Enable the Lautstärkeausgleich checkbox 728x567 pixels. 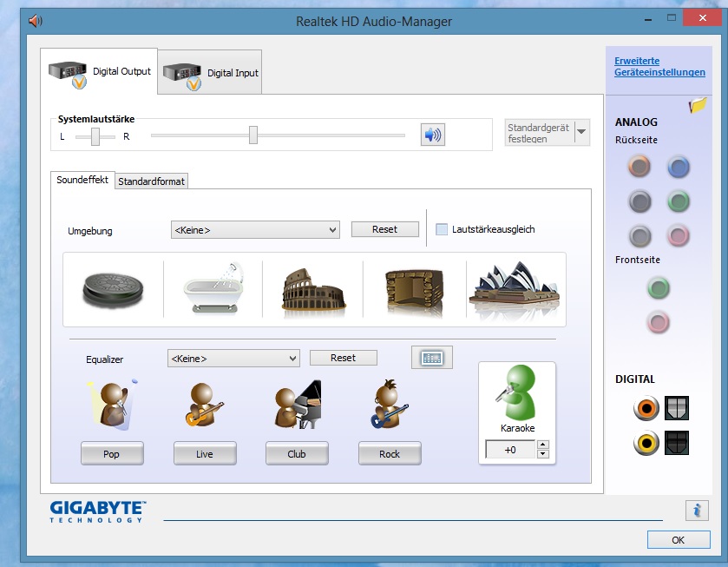click(x=442, y=229)
